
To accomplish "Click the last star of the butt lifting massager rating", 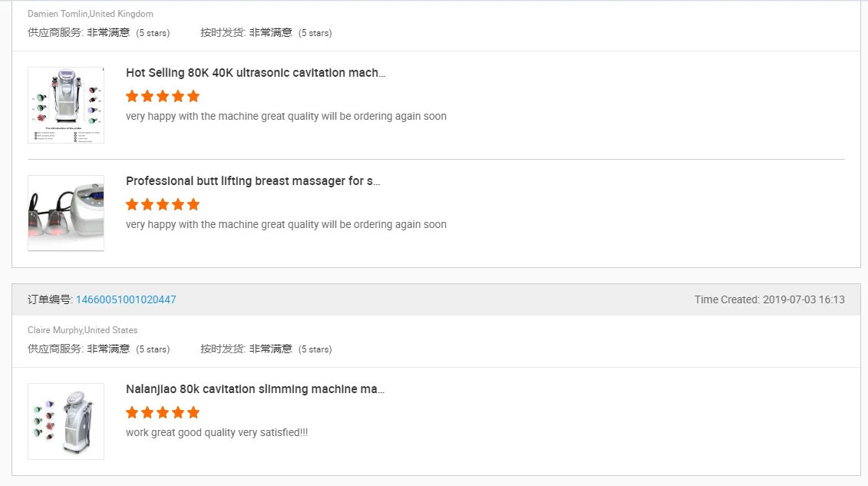I will tap(193, 205).
